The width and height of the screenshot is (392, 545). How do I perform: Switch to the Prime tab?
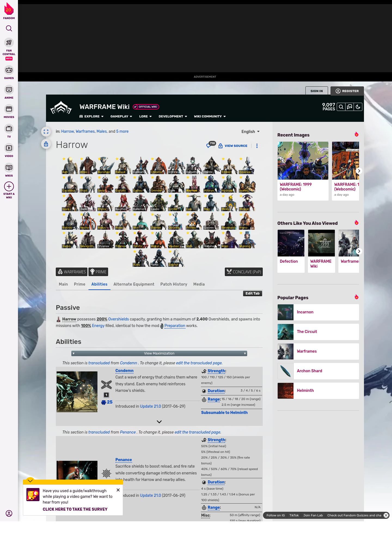(79, 284)
